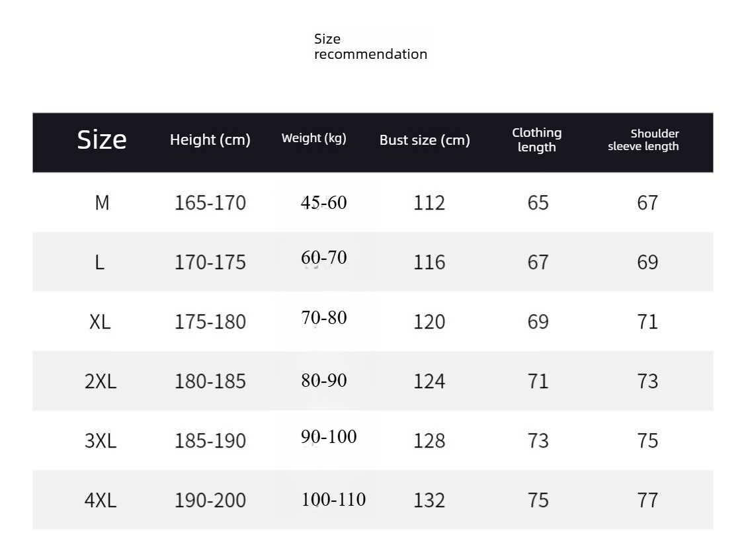Click the 'Clothing length' column header

coord(536,140)
